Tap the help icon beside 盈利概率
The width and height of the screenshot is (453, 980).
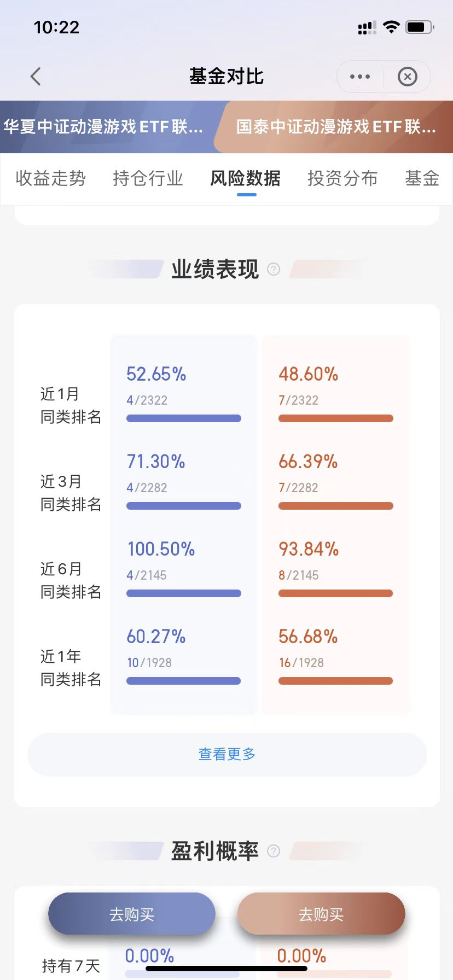tap(274, 851)
